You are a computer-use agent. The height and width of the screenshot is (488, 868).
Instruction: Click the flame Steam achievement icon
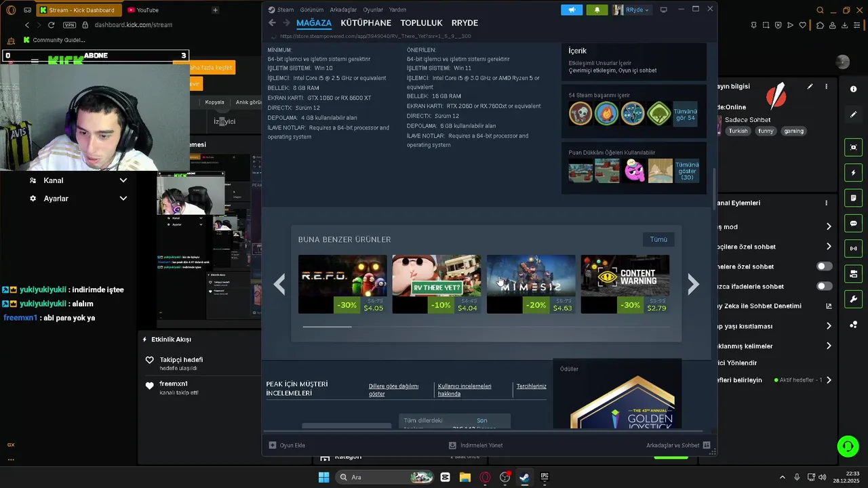point(606,113)
